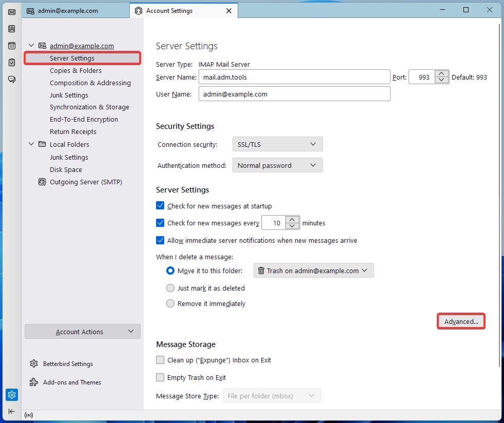The height and width of the screenshot is (423, 504).
Task: Click the Add-ons and Themes puzzle icon
Action: (34, 382)
